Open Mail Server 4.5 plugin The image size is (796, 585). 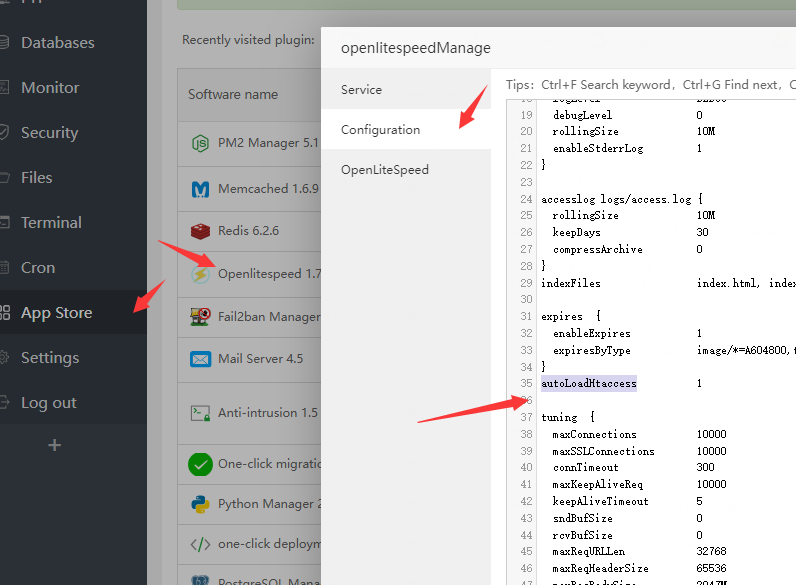tap(260, 359)
